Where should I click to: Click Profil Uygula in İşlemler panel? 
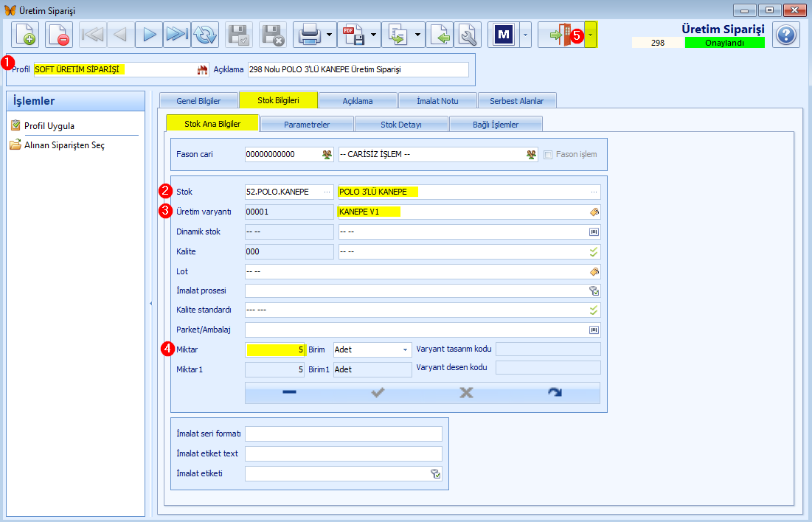[49, 126]
